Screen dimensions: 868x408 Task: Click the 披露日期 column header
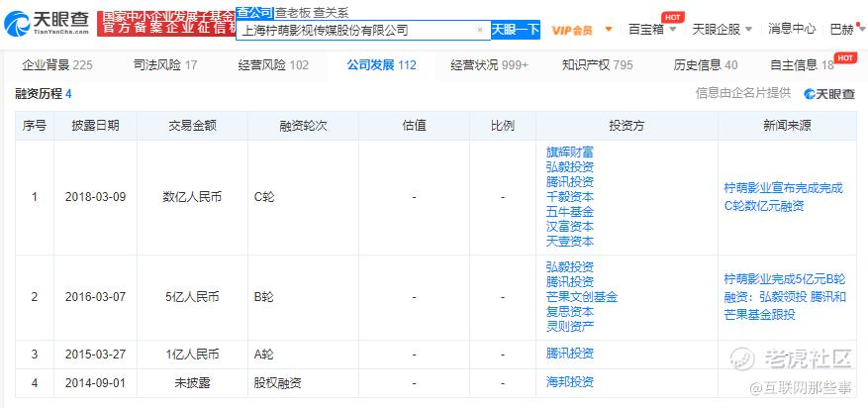click(x=95, y=126)
